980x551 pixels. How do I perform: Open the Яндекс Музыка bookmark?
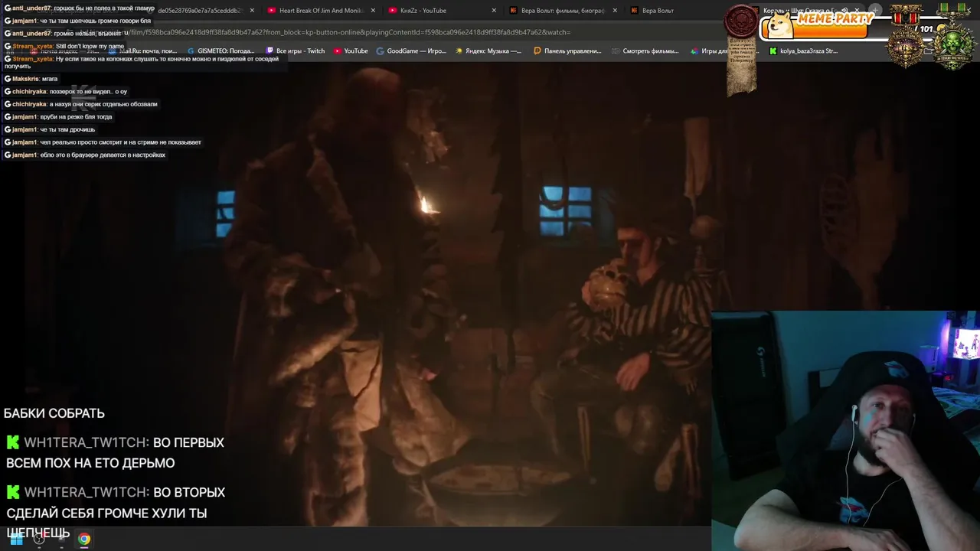pos(488,51)
